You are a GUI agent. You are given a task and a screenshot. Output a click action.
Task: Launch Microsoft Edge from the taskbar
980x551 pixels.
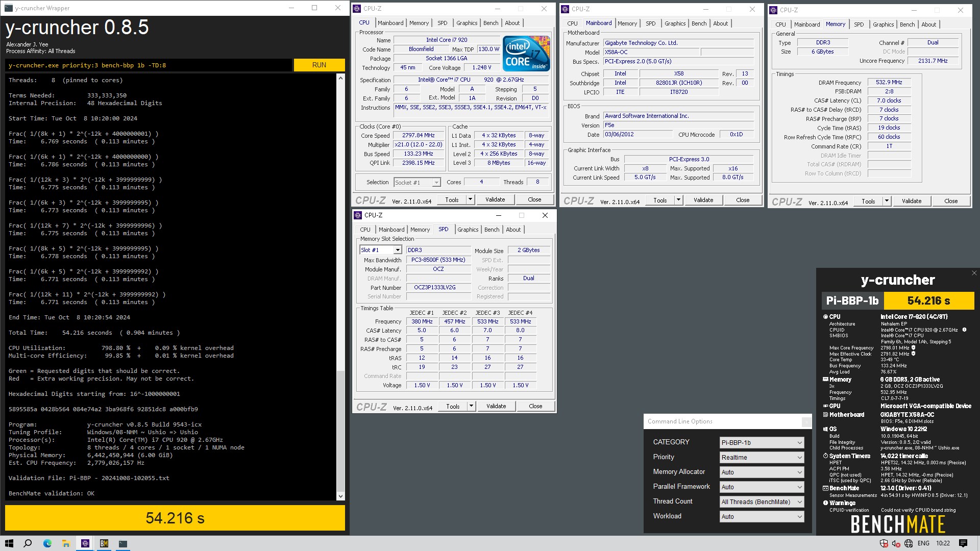(x=47, y=543)
